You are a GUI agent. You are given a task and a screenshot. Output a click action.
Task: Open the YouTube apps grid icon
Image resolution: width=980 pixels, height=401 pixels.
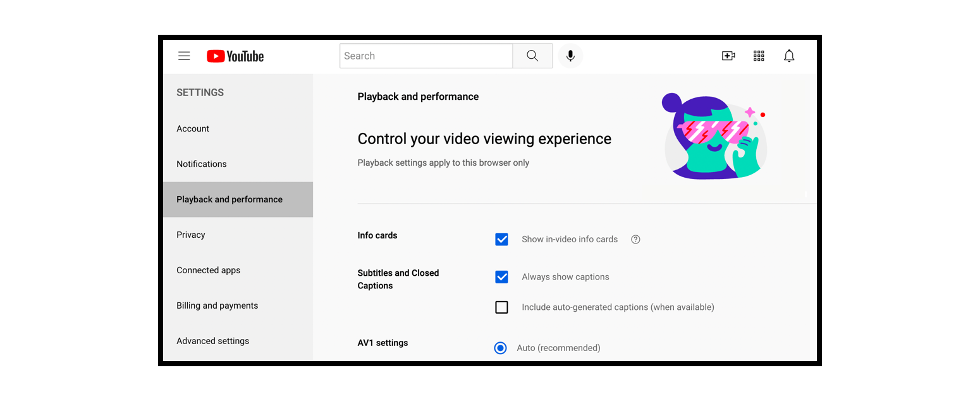759,56
